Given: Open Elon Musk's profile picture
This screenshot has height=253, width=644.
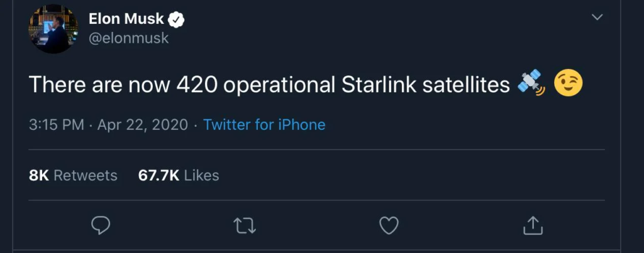Looking at the screenshot, I should click(x=53, y=29).
